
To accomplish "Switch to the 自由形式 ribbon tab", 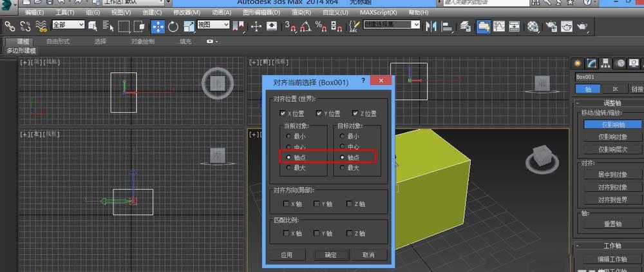I will coord(58,41).
